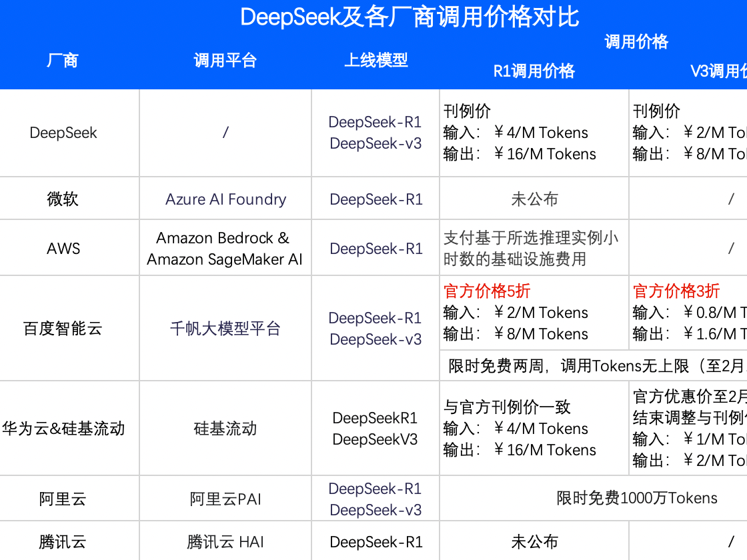Click "刊例价" in DeepSeek row R1 price cell

point(467,111)
